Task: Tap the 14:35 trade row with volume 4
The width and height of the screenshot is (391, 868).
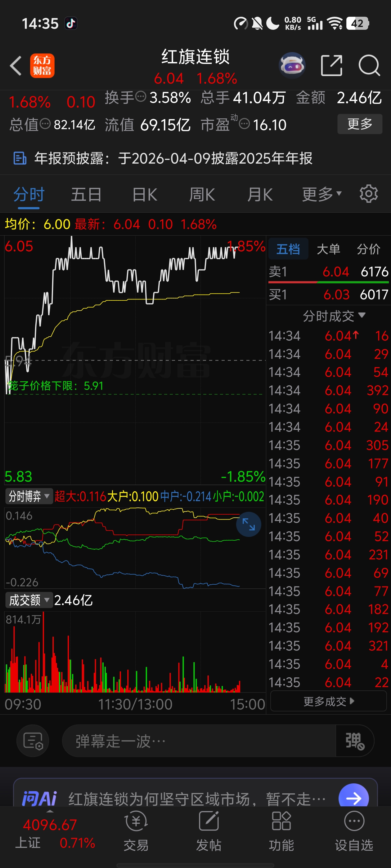Action: (329, 664)
